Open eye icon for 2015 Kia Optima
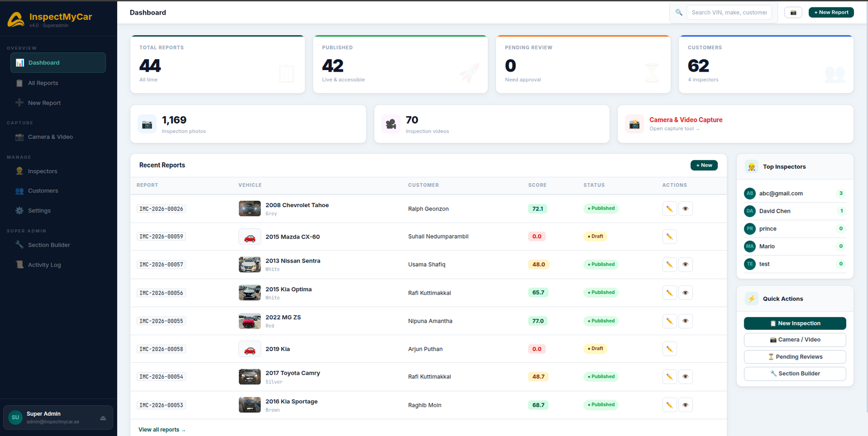Image resolution: width=868 pixels, height=436 pixels. (686, 293)
